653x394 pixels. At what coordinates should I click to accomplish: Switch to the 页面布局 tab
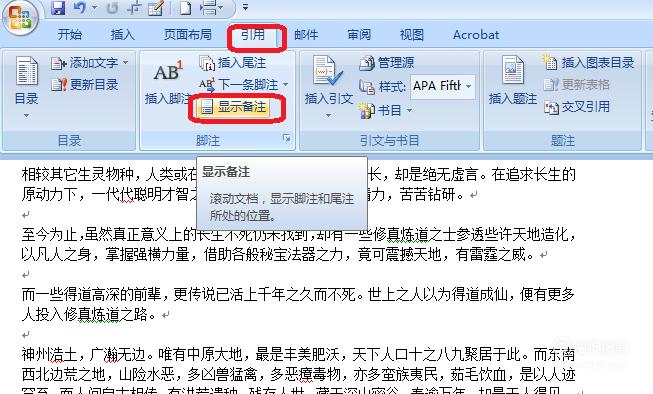coord(187,35)
